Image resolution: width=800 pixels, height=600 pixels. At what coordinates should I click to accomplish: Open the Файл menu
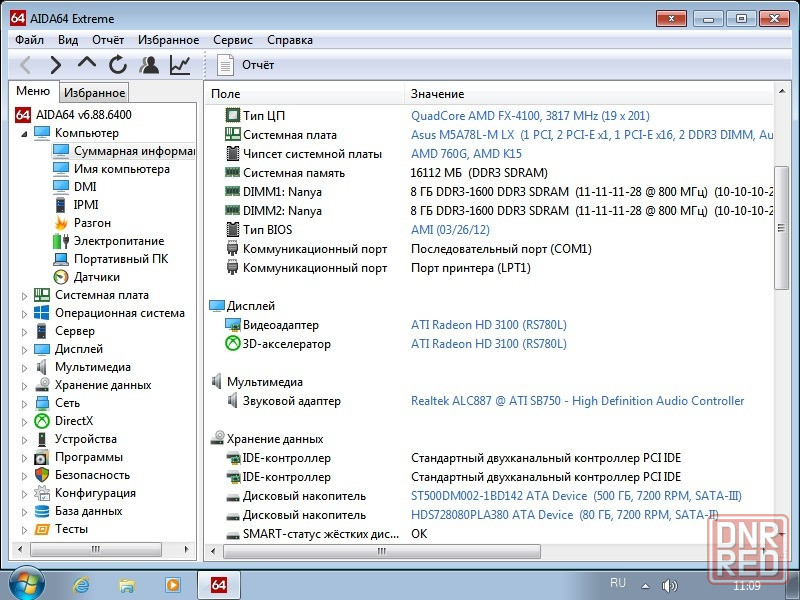click(30, 40)
